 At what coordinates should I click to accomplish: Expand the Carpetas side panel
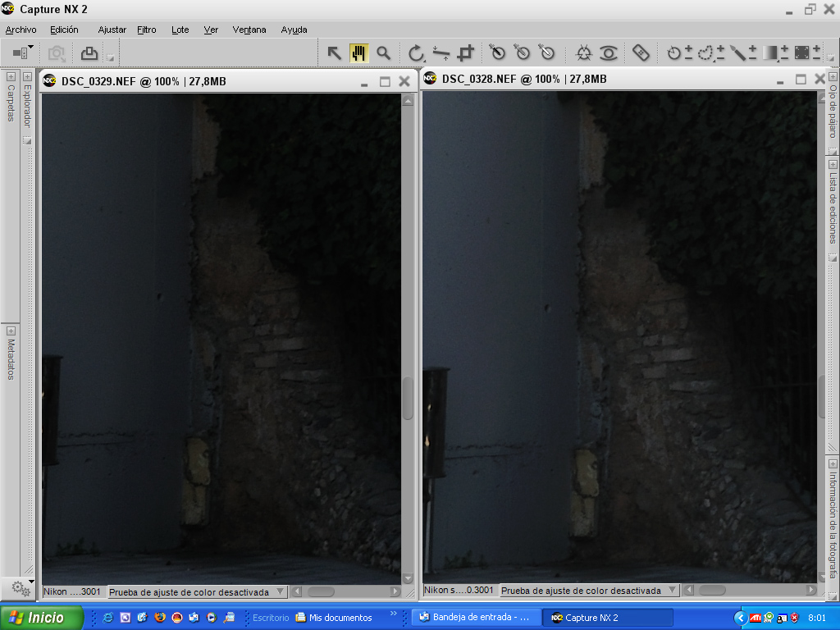(x=11, y=77)
